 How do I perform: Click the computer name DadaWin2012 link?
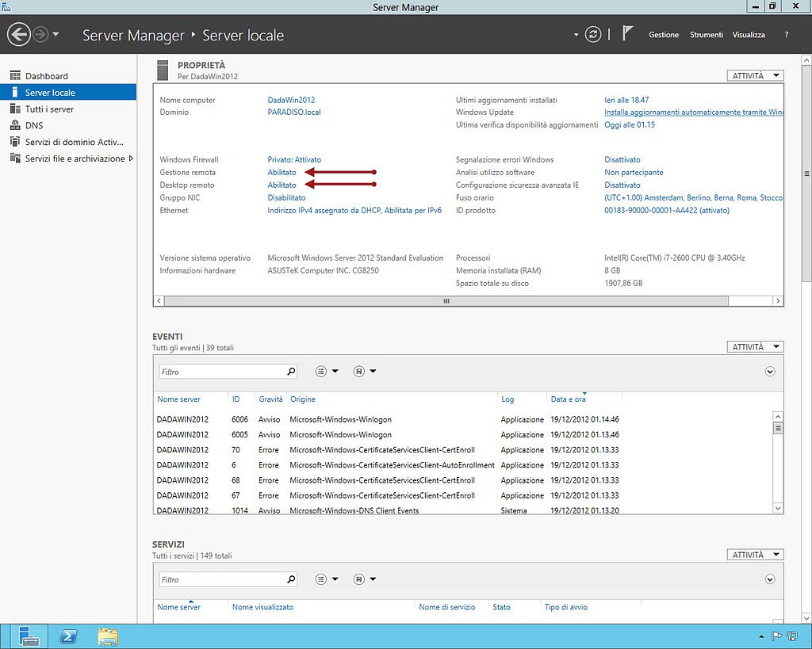click(291, 100)
